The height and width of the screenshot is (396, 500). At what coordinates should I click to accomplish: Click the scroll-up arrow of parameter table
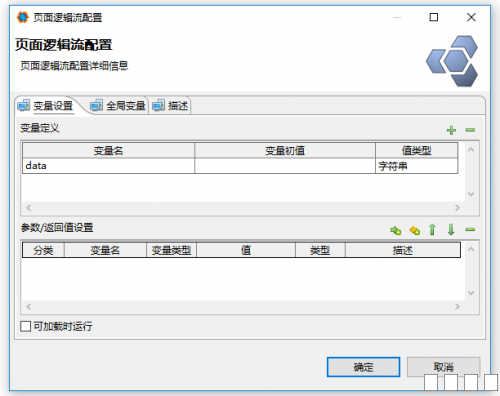[x=471, y=249]
